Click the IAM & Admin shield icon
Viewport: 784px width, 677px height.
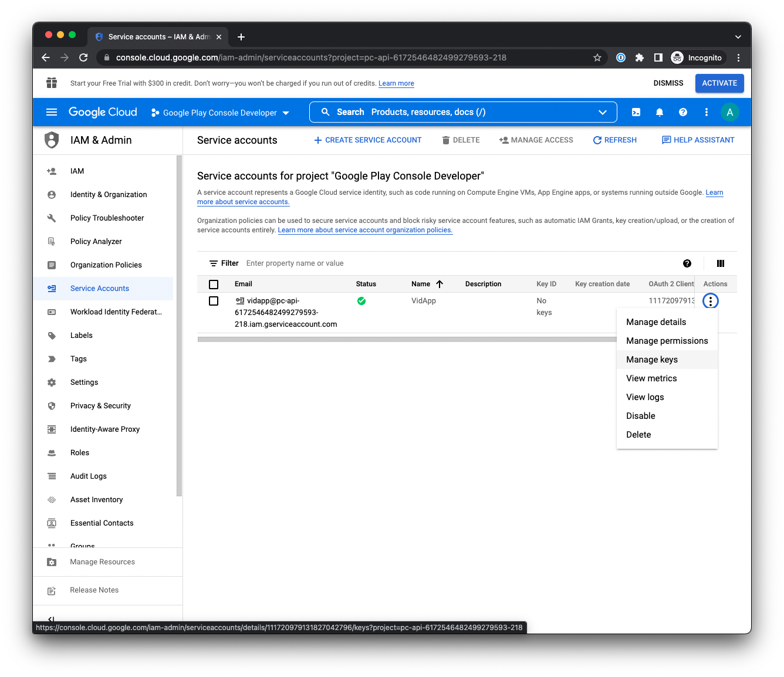click(52, 140)
